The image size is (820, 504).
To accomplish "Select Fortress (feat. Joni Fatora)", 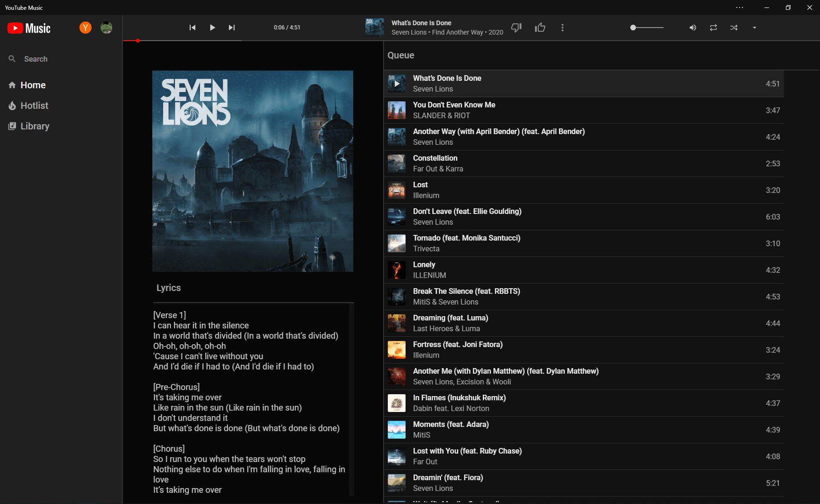I will pos(584,350).
